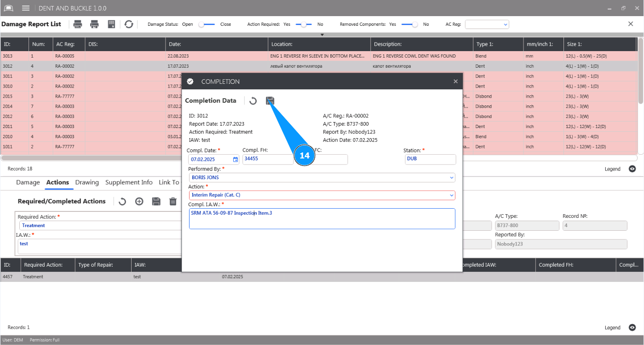
Task: Switch to the Damage tab
Action: (28, 183)
